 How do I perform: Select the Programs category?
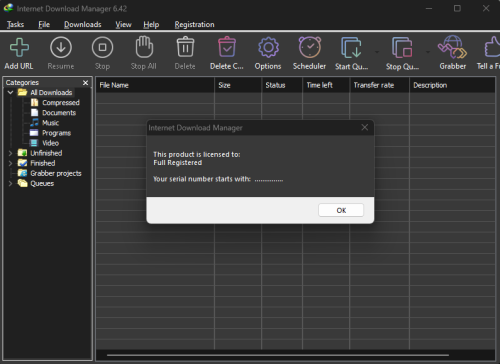(x=56, y=133)
